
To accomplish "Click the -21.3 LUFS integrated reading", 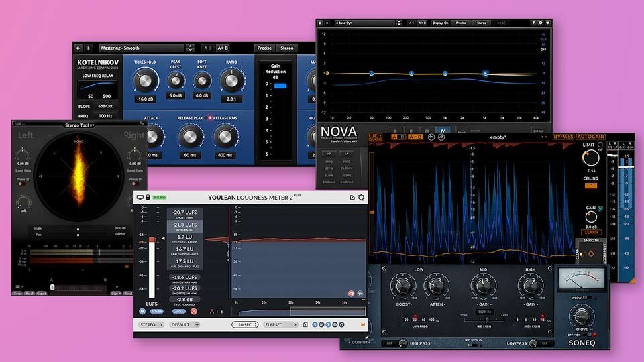I will [x=185, y=225].
